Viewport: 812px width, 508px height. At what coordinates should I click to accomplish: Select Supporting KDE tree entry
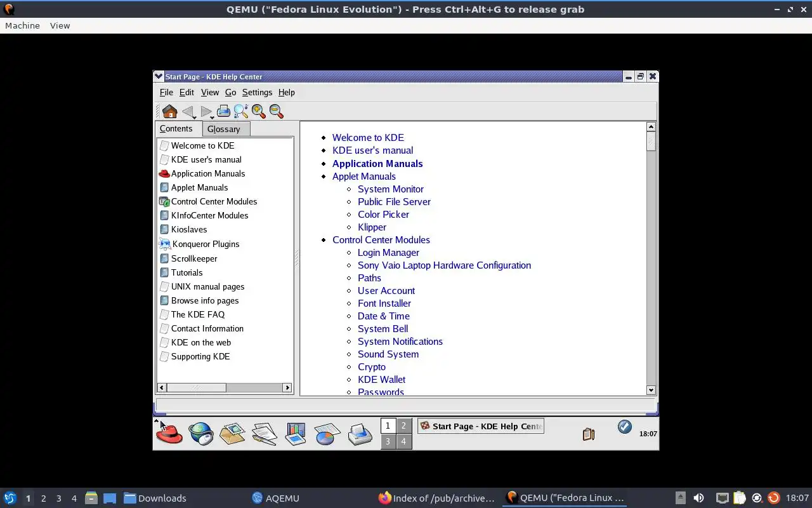200,356
